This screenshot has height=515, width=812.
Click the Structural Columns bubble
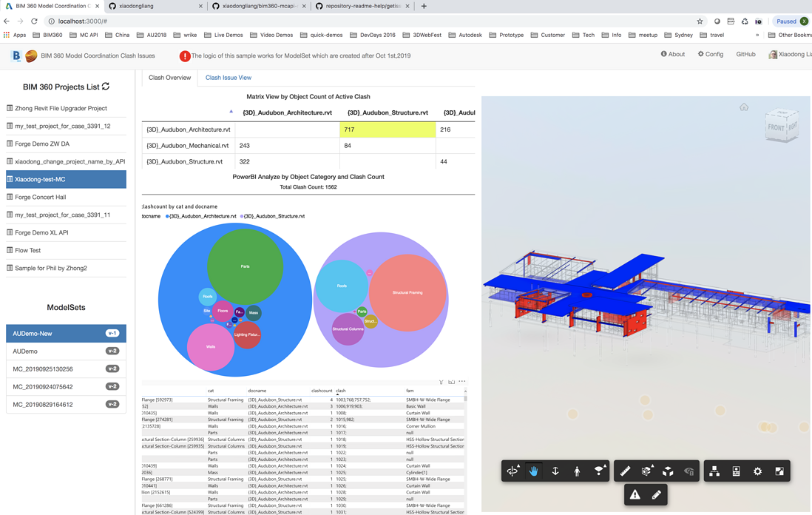pos(348,329)
